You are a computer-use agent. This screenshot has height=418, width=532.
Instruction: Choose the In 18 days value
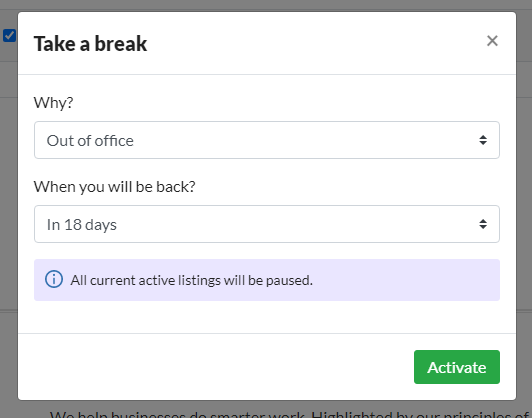[81, 225]
